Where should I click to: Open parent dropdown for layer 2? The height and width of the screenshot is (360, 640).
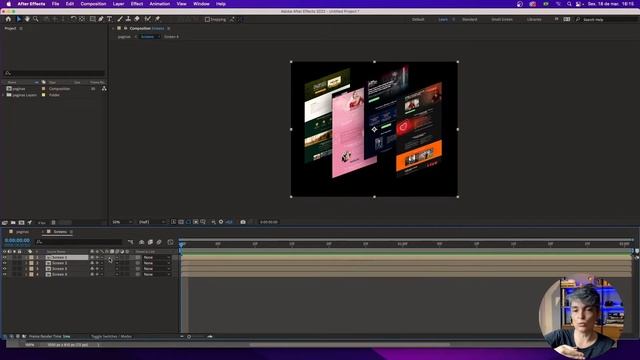click(x=156, y=263)
